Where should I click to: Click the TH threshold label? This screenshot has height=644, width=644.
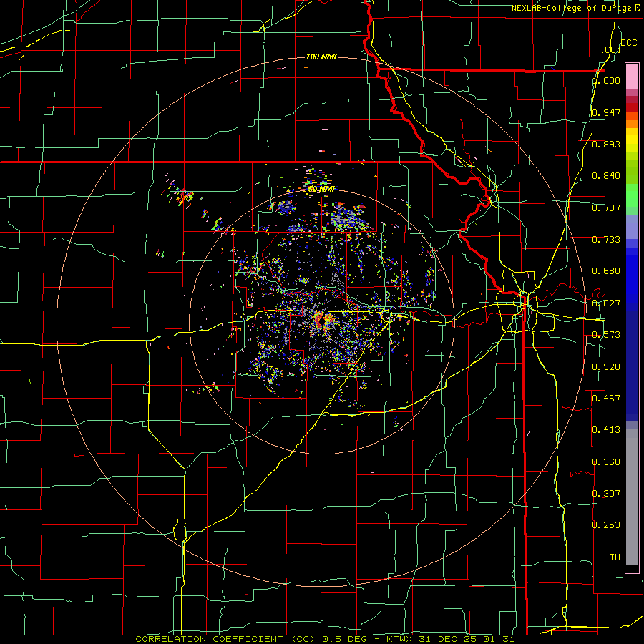click(x=615, y=557)
